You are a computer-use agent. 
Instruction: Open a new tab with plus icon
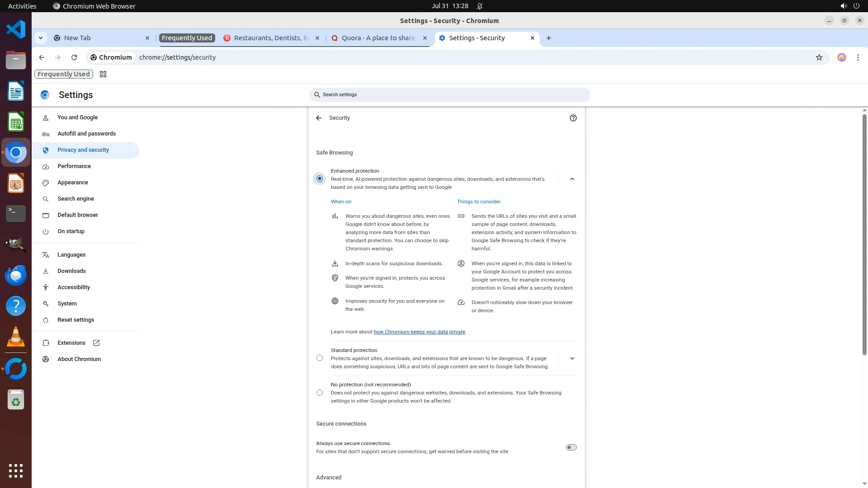tap(548, 38)
